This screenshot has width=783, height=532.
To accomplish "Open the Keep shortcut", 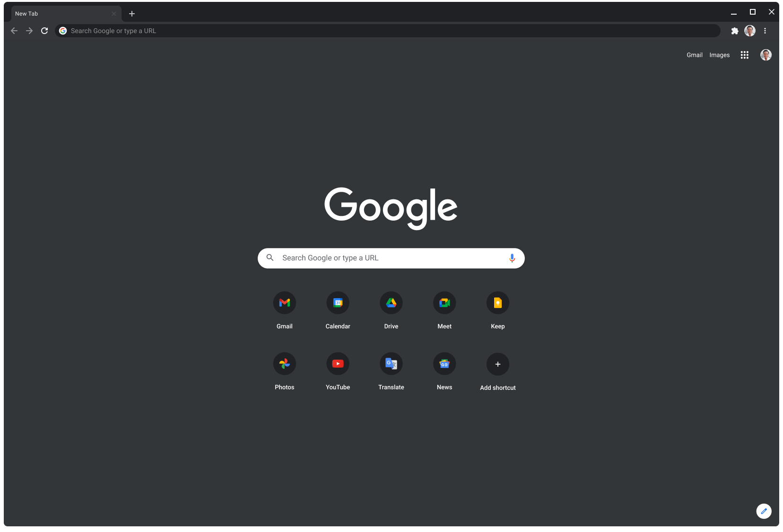I will point(497,303).
